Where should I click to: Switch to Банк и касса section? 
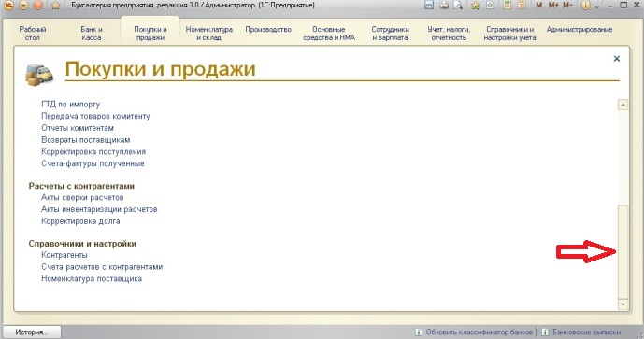(92, 34)
